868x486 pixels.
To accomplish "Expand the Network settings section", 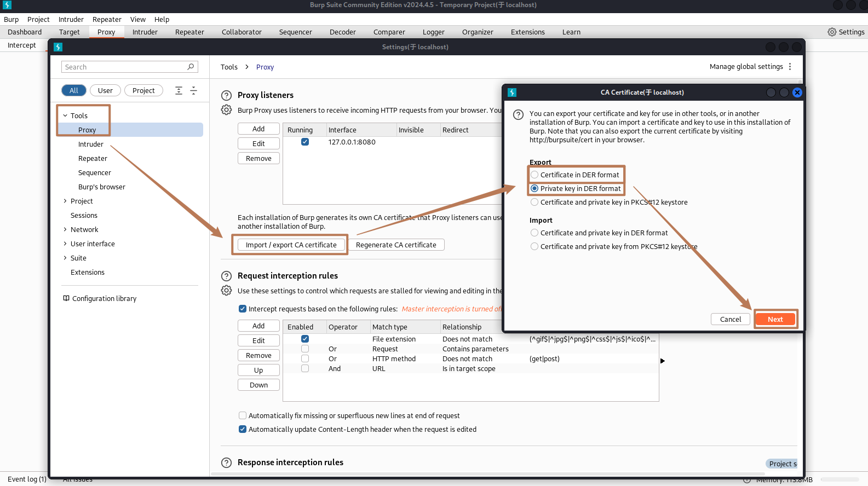I will (x=65, y=229).
